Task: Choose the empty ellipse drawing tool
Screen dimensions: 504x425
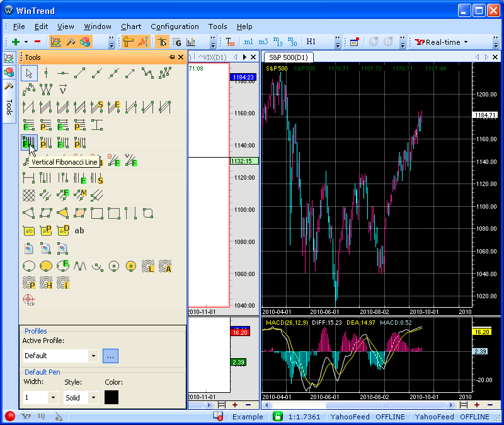Action: (29, 266)
